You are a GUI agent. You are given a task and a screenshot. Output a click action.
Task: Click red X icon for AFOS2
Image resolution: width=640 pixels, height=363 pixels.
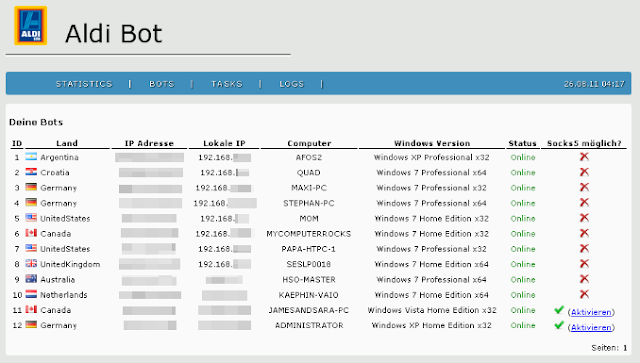(x=584, y=156)
